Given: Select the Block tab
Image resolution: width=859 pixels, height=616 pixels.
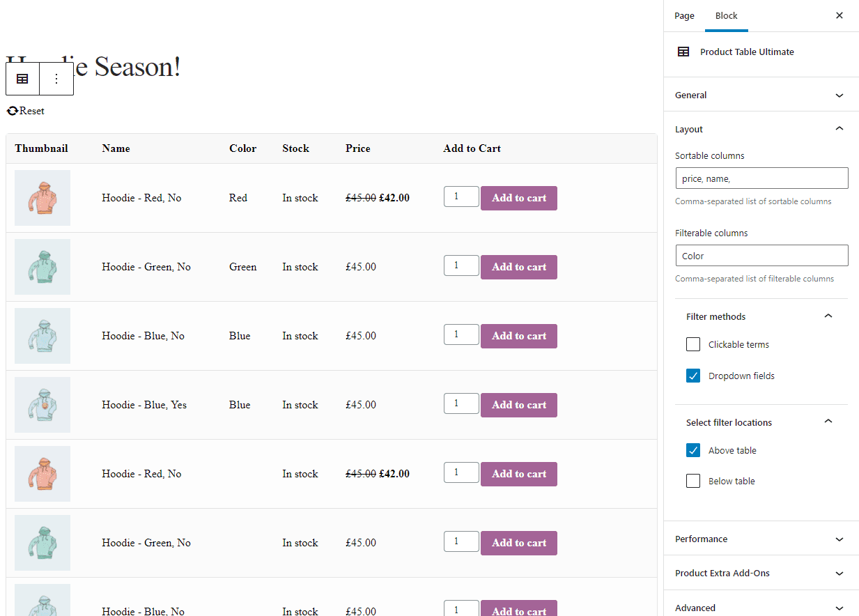Looking at the screenshot, I should (x=726, y=15).
